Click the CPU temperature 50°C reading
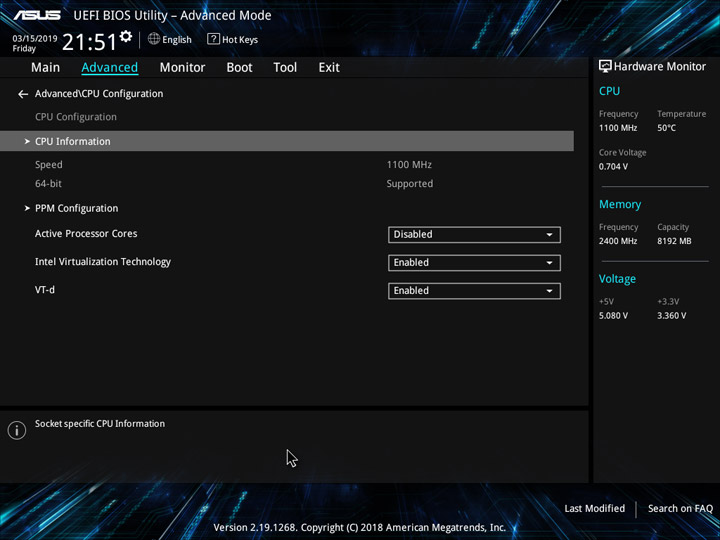The width and height of the screenshot is (720, 540). coord(666,128)
